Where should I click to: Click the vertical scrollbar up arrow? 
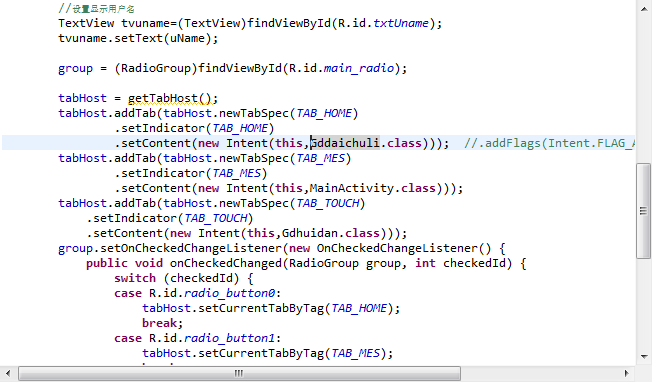point(644,9)
